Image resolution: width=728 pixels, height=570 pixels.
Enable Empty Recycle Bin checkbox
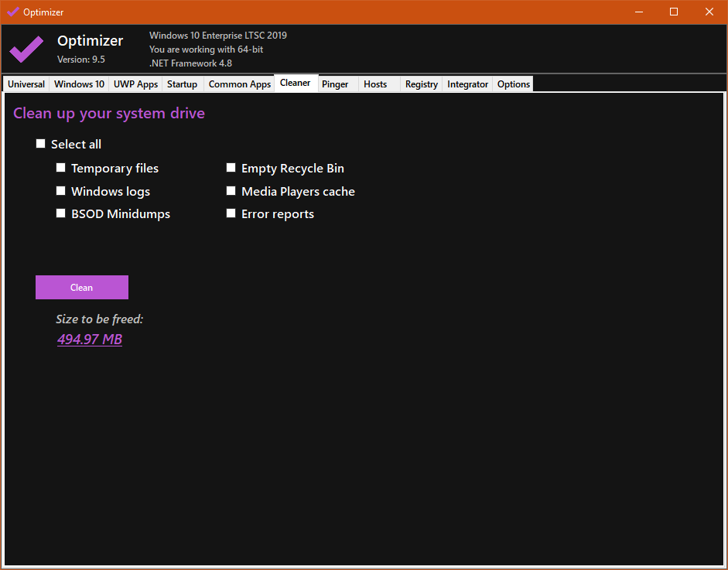click(231, 168)
